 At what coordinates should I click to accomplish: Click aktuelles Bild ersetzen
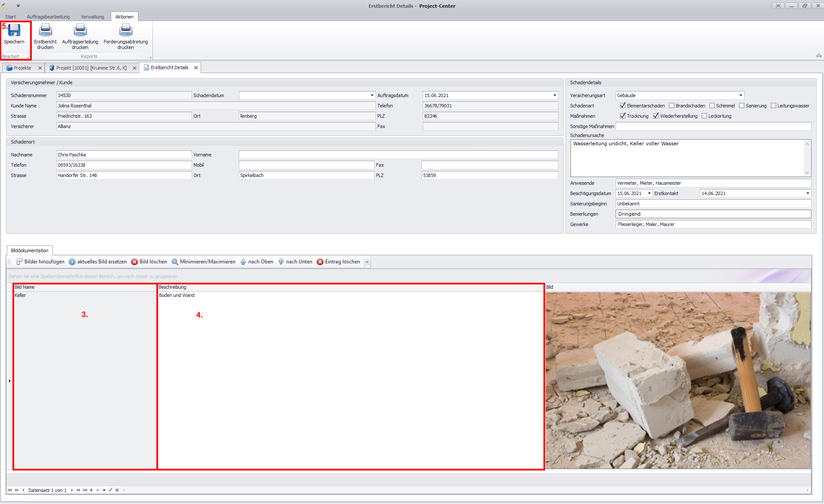tap(98, 262)
